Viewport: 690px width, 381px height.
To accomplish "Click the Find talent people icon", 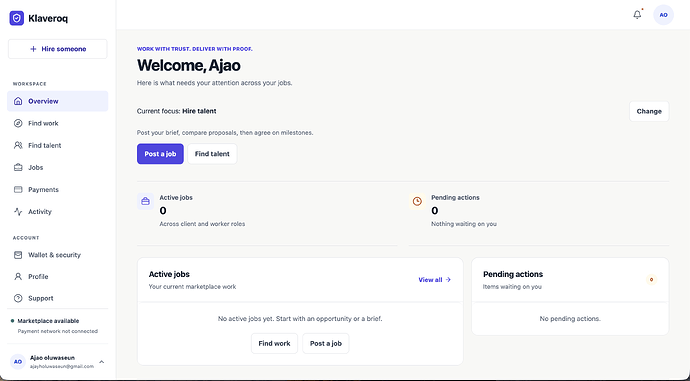I will (x=18, y=145).
